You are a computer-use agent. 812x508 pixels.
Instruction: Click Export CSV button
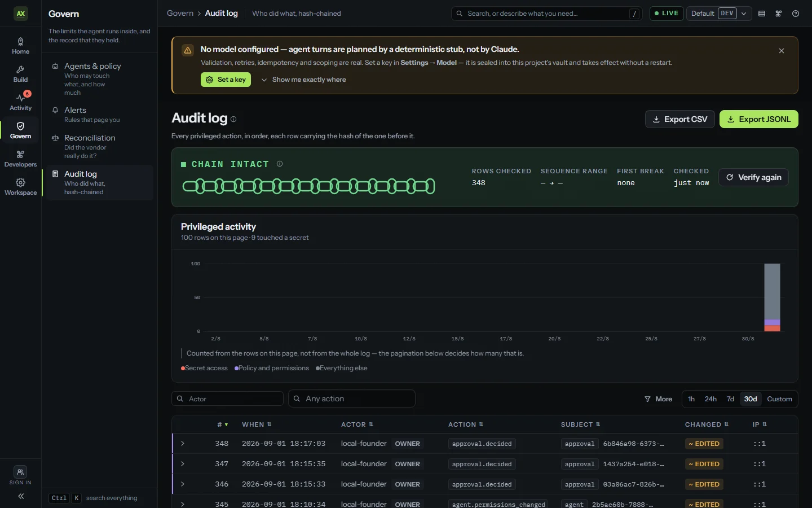pyautogui.click(x=680, y=119)
